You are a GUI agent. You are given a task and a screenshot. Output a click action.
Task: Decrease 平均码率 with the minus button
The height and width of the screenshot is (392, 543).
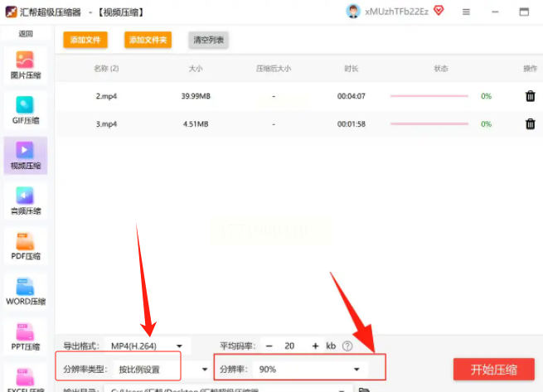point(269,346)
